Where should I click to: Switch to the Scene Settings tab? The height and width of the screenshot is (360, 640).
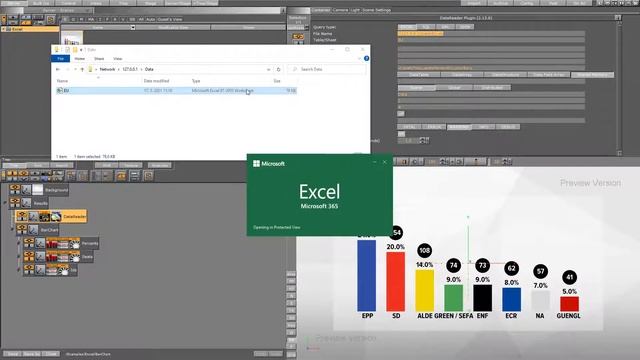(x=376, y=10)
